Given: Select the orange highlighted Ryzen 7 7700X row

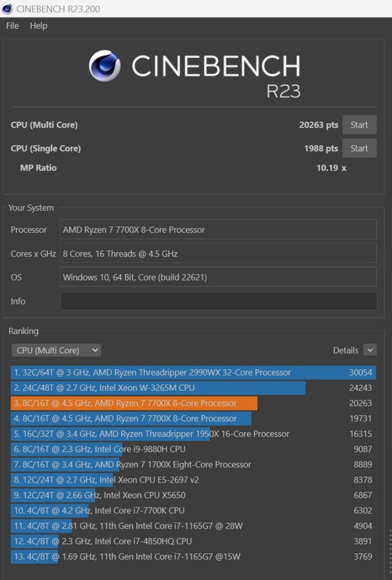Looking at the screenshot, I should click(193, 403).
